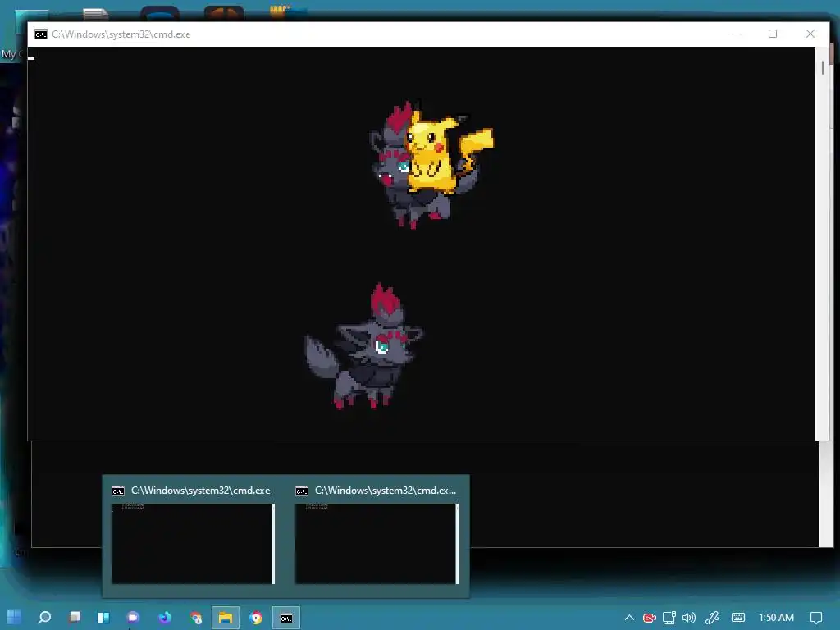Open the volume speaker icon
The image size is (840, 630).
point(689,618)
